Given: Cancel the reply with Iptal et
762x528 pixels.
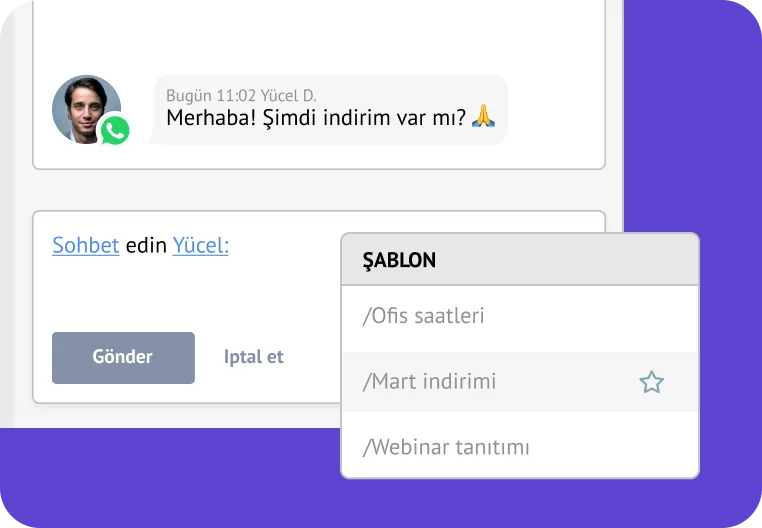Looking at the screenshot, I should point(254,357).
